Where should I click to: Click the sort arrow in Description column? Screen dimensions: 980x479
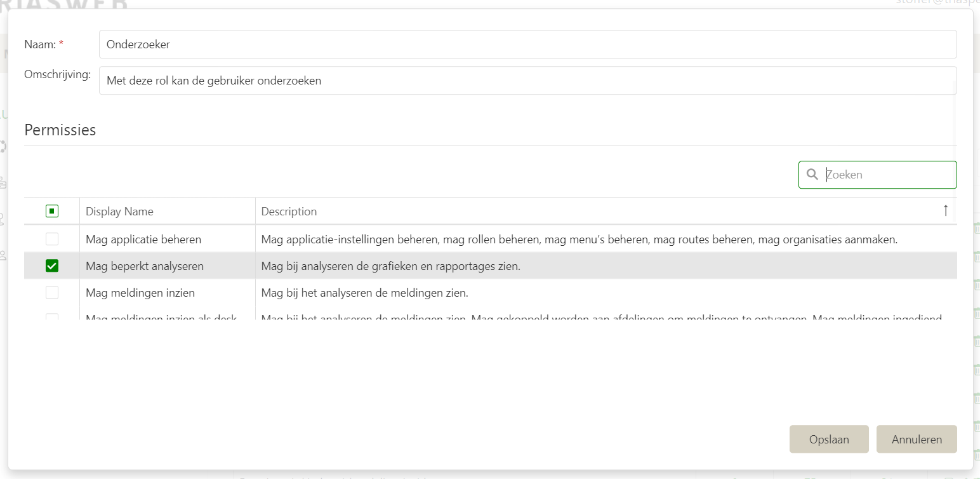(x=945, y=211)
